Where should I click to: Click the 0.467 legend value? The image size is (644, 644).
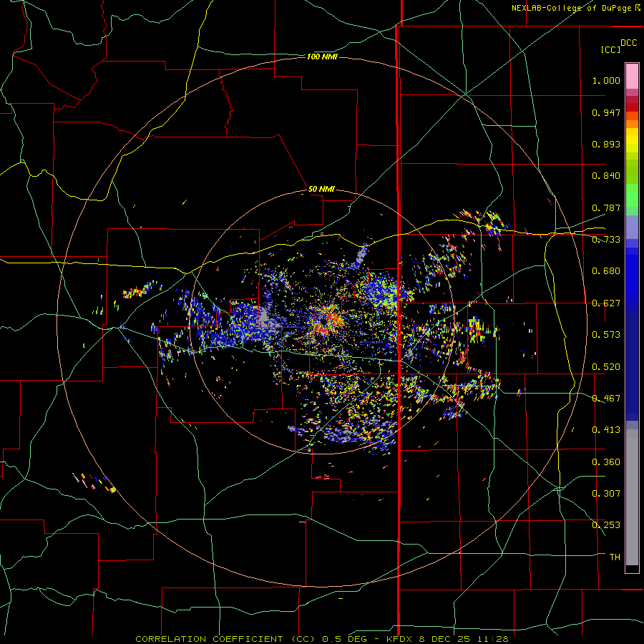[606, 398]
